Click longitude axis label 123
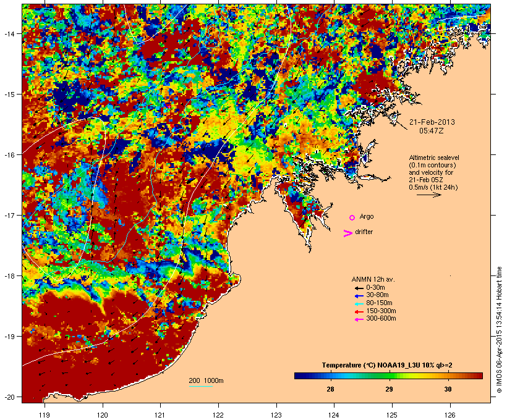This screenshot has width=507, height=420. (x=276, y=415)
